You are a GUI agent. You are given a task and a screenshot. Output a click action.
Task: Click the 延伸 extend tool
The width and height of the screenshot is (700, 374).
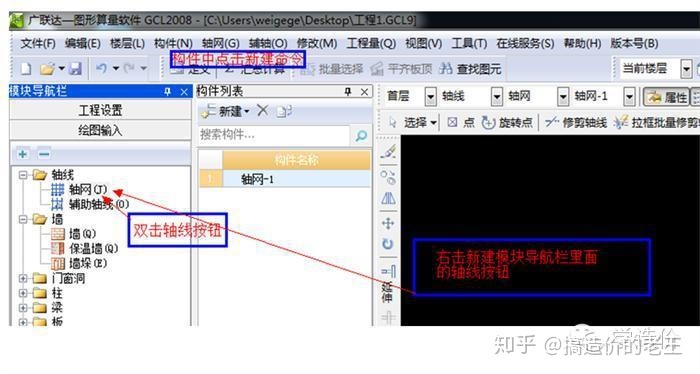[388, 283]
